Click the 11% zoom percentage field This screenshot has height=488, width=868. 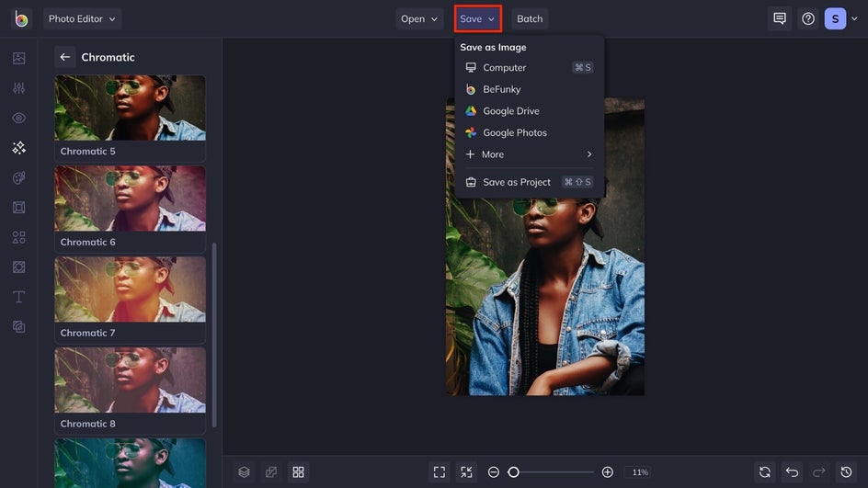point(640,472)
